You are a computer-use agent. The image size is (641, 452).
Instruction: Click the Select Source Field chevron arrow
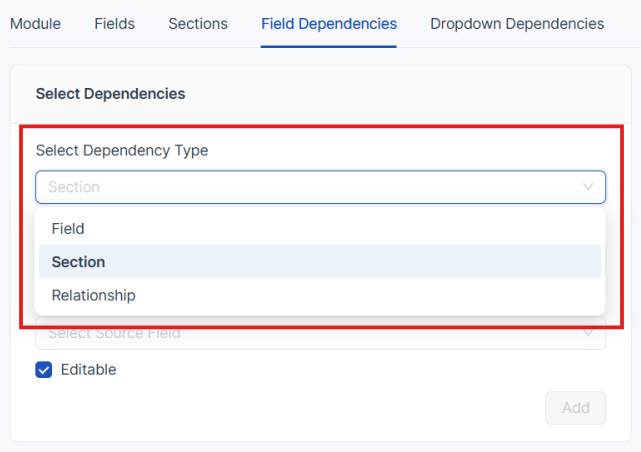pos(588,334)
